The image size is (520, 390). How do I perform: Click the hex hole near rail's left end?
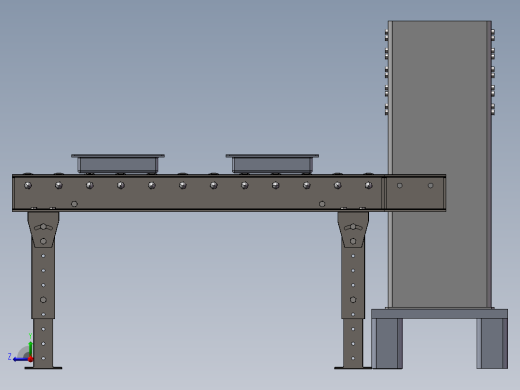(x=74, y=204)
